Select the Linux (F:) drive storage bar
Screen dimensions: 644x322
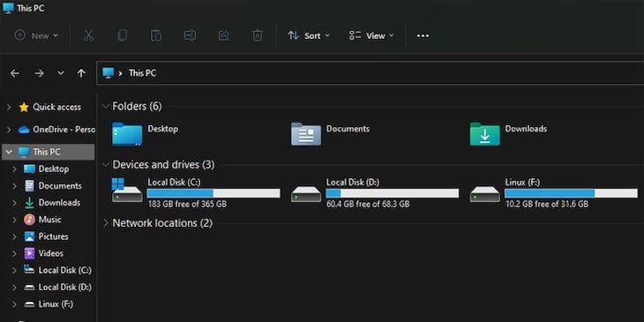(x=571, y=193)
